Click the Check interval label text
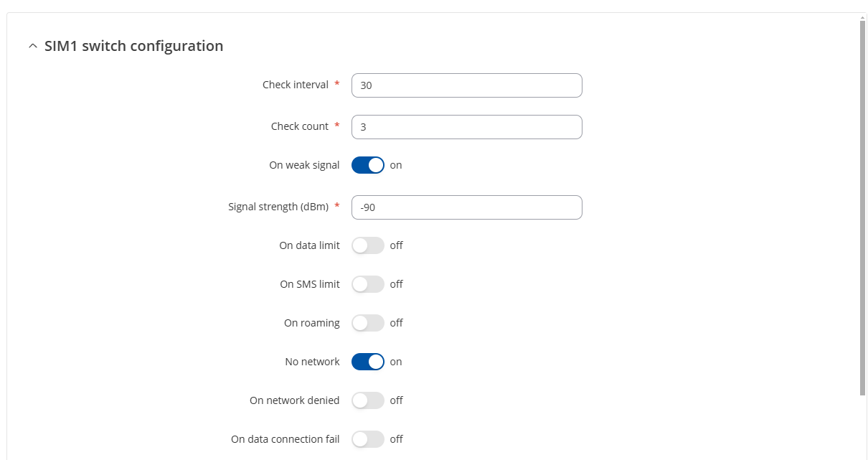The image size is (868, 460). tap(296, 85)
